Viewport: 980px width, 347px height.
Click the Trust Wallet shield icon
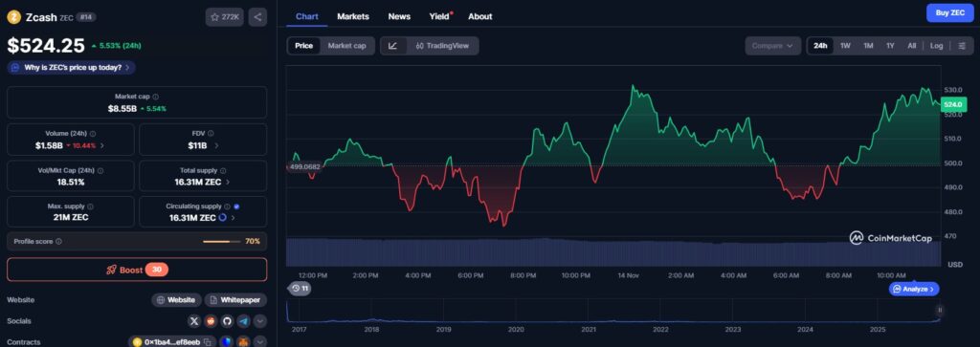pos(226,342)
